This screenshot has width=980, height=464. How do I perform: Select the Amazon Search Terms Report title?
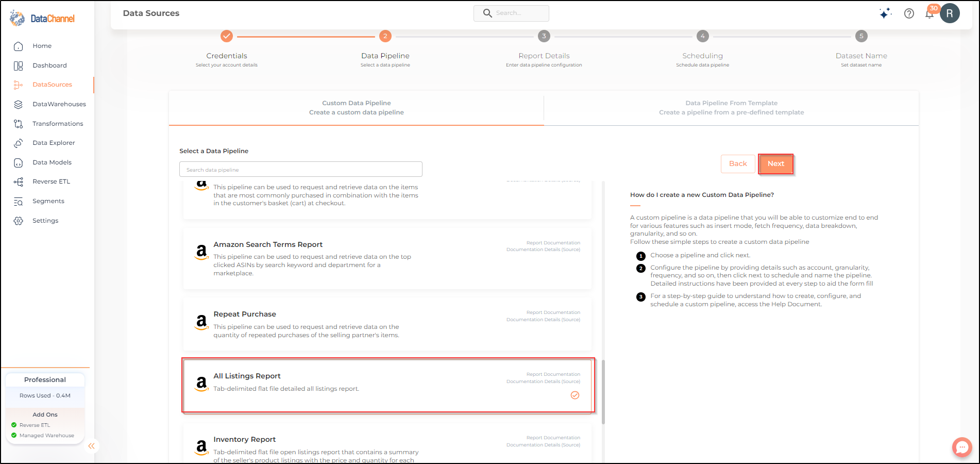pyautogui.click(x=268, y=245)
